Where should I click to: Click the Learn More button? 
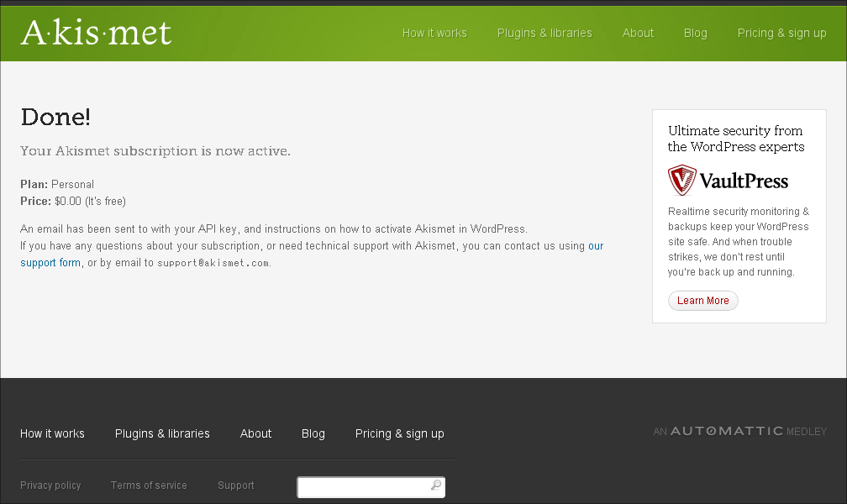702,301
